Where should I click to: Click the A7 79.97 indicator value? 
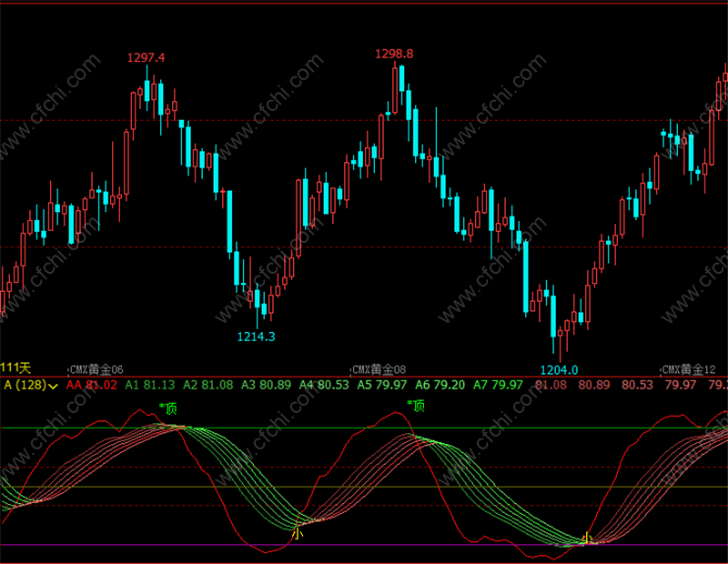point(498,385)
